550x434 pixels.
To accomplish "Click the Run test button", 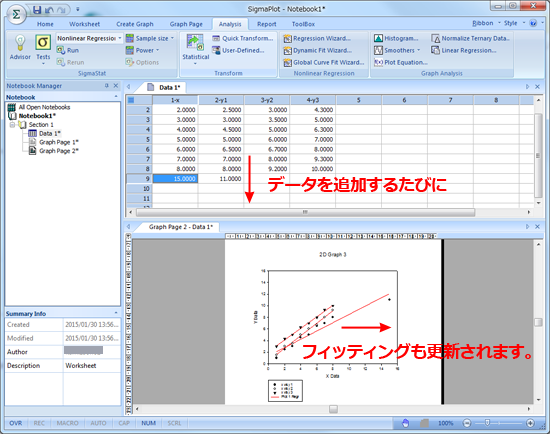I will pyautogui.click(x=68, y=51).
